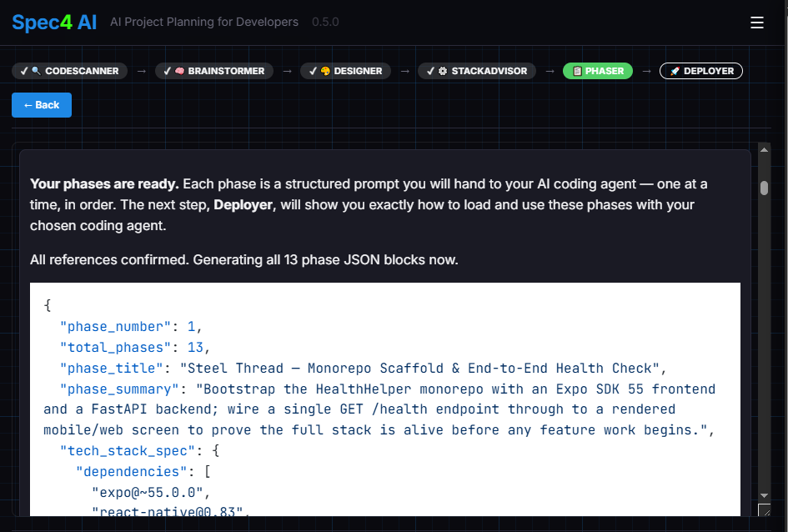
Task: Go to the Brainstormer step
Action: click(x=214, y=71)
